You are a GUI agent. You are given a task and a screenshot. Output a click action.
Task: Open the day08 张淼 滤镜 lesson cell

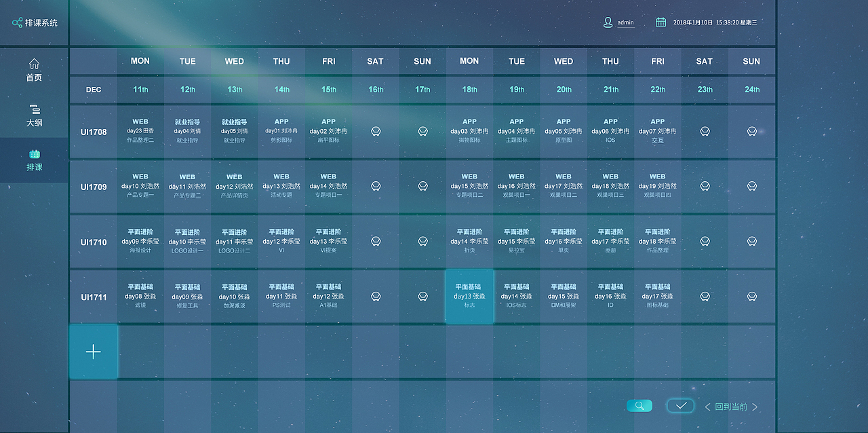coord(140,296)
